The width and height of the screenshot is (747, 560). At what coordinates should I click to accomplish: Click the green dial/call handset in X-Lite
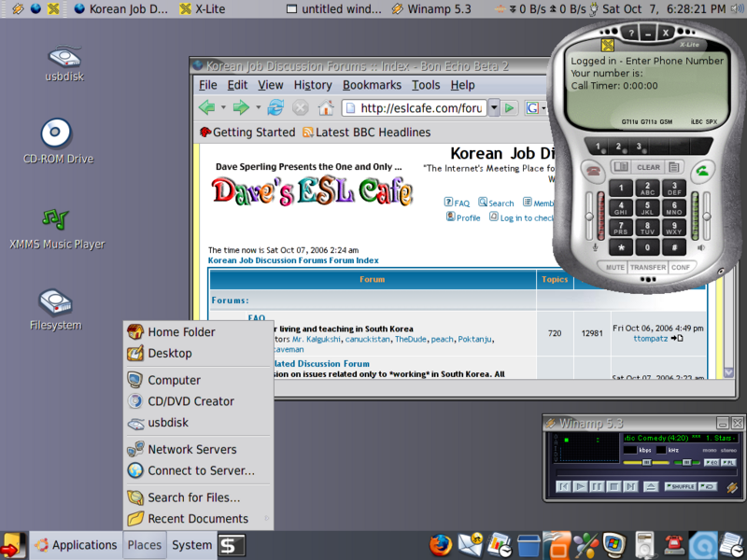point(702,171)
